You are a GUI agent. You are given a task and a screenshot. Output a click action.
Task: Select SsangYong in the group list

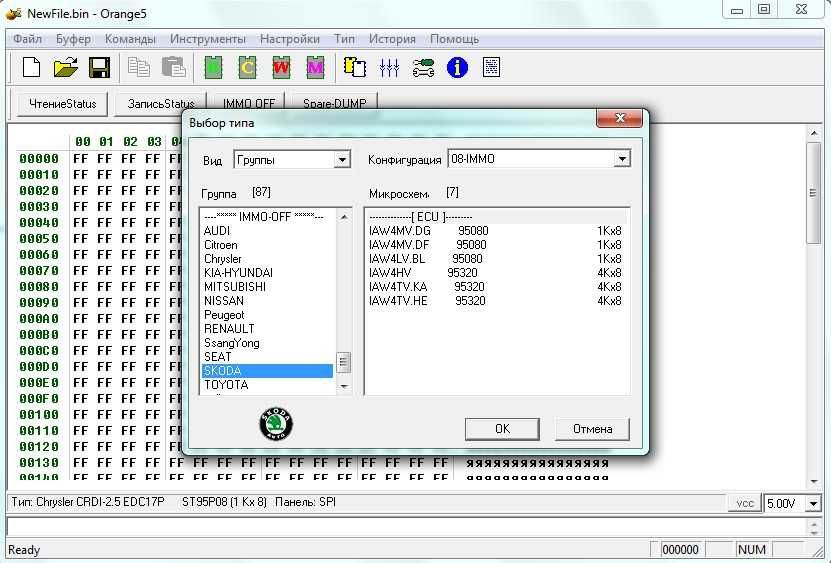pyautogui.click(x=268, y=343)
